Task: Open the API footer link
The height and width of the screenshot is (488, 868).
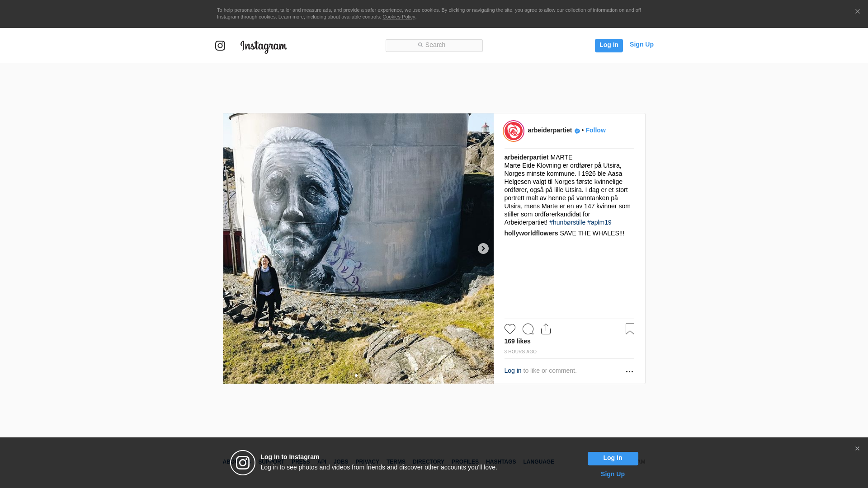Action: tap(322, 462)
